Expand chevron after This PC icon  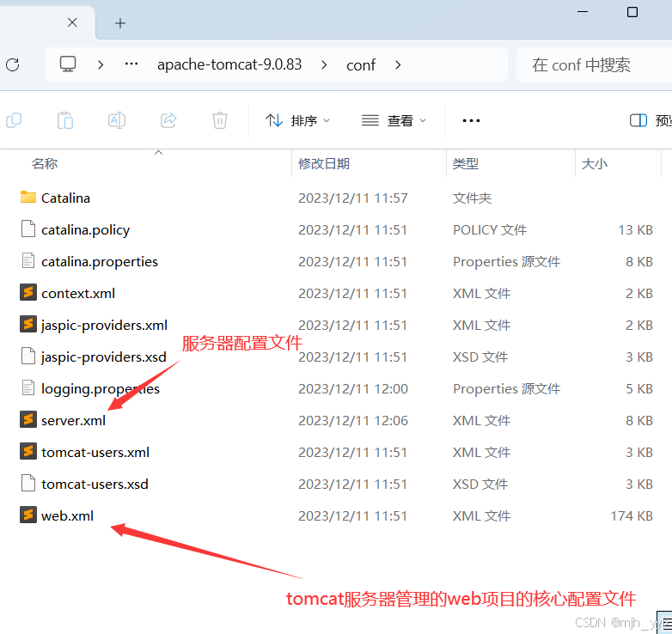[x=101, y=64]
